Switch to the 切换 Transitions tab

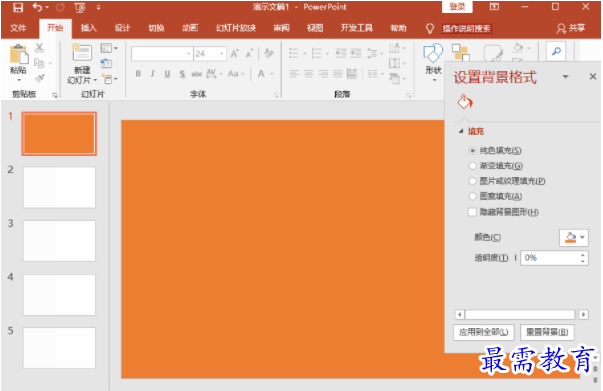(156, 28)
